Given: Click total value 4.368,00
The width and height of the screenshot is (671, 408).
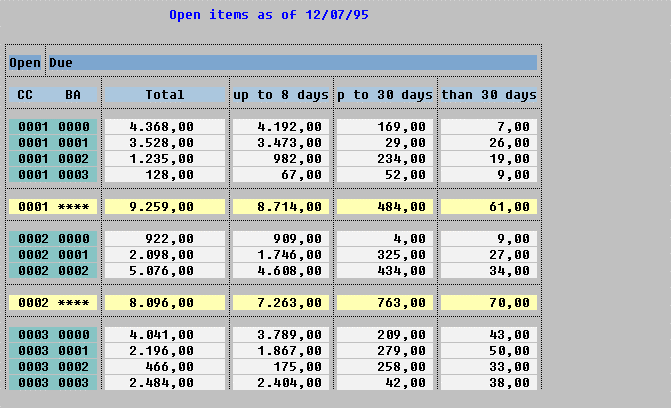Looking at the screenshot, I should coord(165,127).
